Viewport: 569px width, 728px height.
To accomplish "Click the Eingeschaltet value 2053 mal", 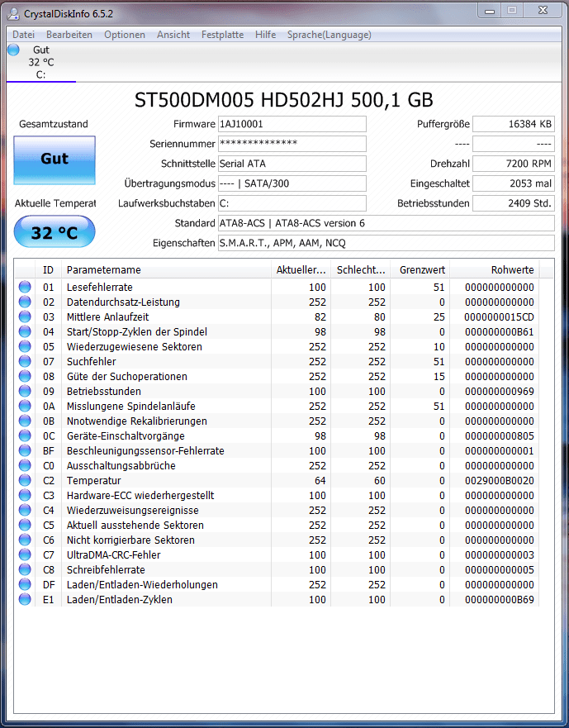I will point(514,183).
